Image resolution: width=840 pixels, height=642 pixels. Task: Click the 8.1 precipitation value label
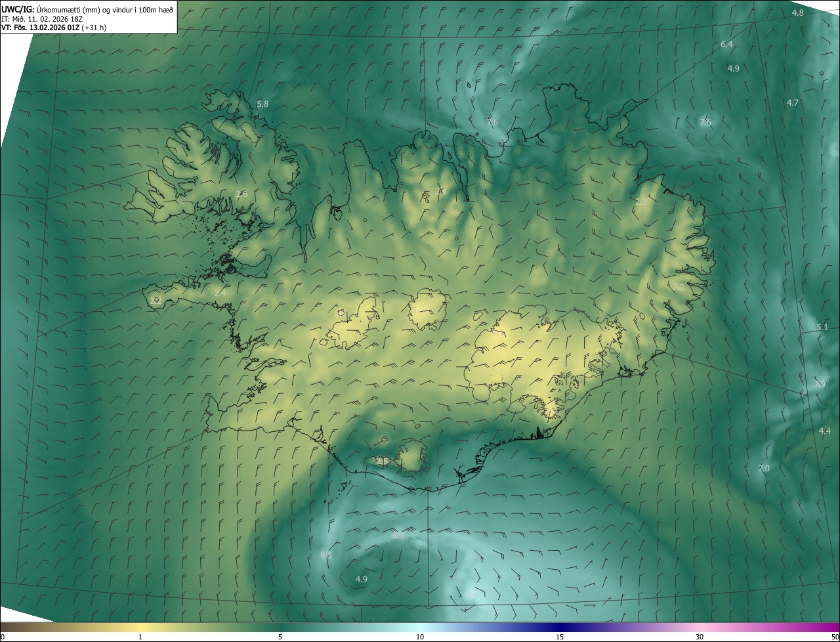(326, 555)
